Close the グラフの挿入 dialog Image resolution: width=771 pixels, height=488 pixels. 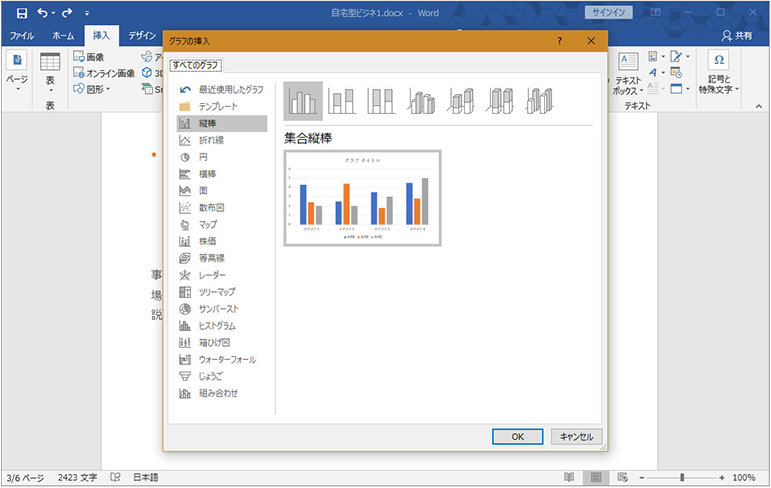[591, 41]
